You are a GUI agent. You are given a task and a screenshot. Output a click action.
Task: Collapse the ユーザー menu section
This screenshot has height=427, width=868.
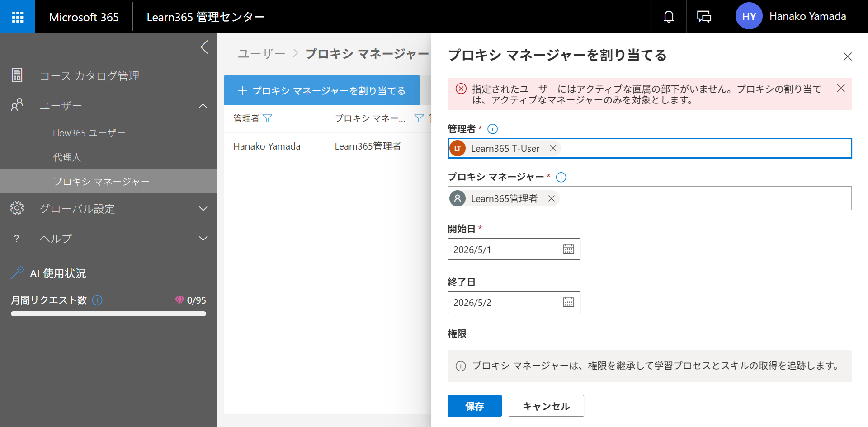coord(203,106)
